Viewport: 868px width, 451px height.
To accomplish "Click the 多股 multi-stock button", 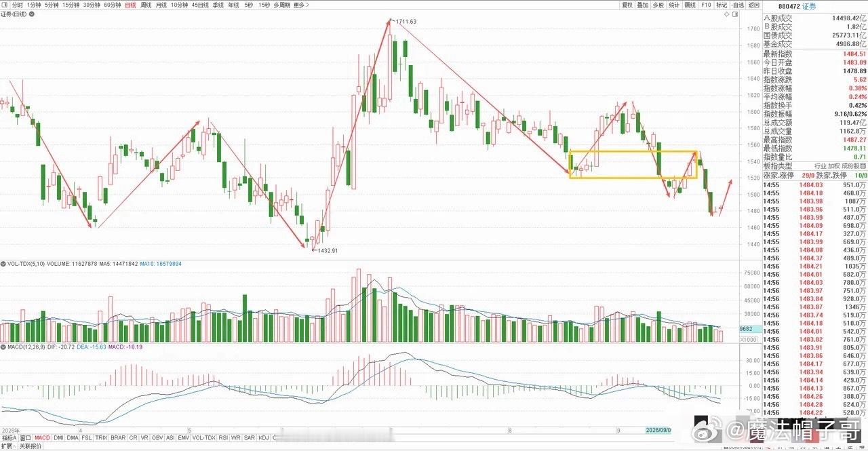I will 658,5.
